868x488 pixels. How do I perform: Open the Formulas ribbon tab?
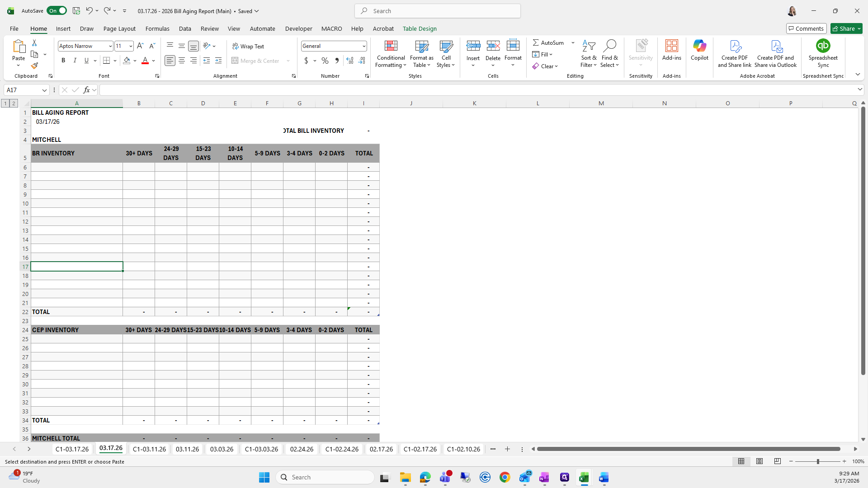(157, 28)
